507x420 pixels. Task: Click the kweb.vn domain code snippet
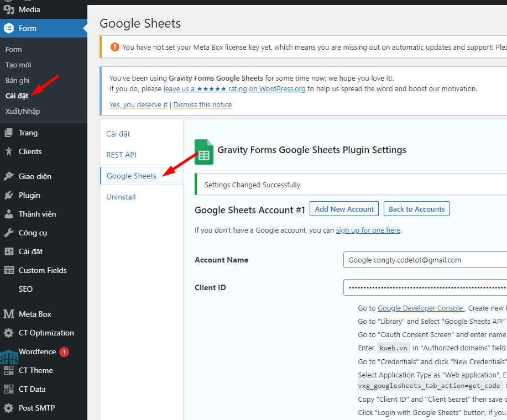[x=394, y=348]
